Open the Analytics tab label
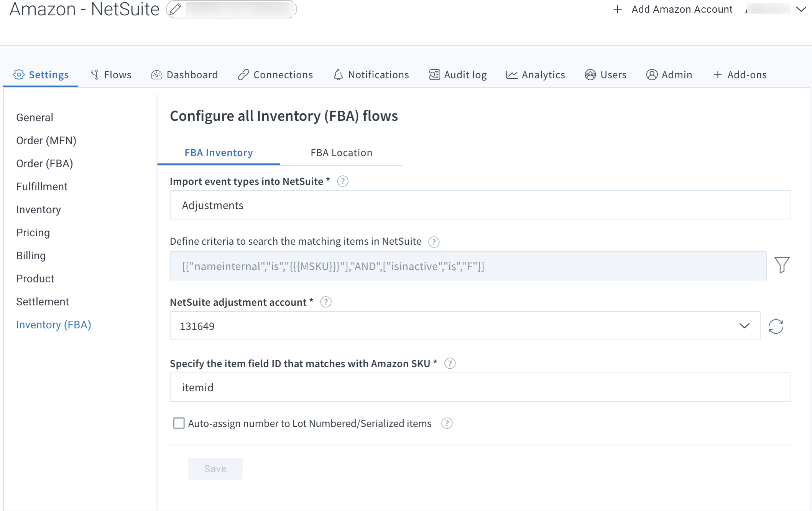The image size is (812, 511). [x=543, y=75]
